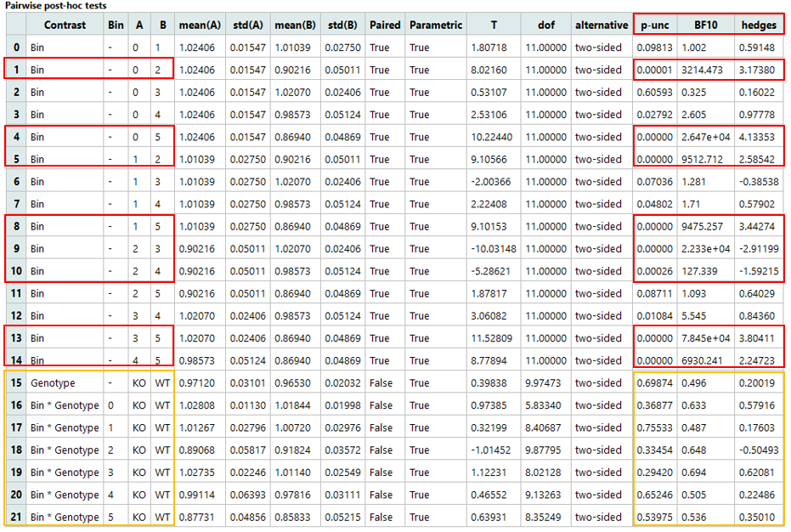Click the Contrast column header
The width and height of the screenshot is (791, 532).
pyautogui.click(x=65, y=25)
